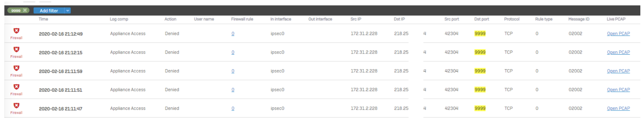Click the Dst port column header

[482, 19]
